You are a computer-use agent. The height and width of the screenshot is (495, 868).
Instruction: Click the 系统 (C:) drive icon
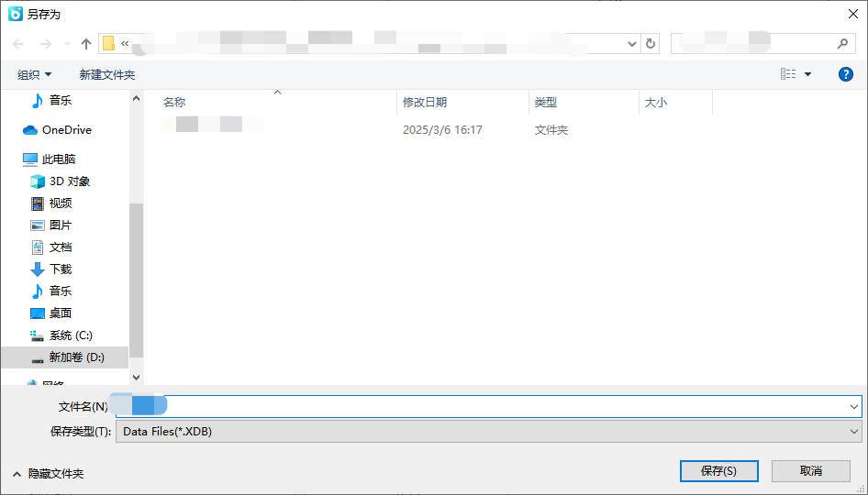(x=37, y=335)
